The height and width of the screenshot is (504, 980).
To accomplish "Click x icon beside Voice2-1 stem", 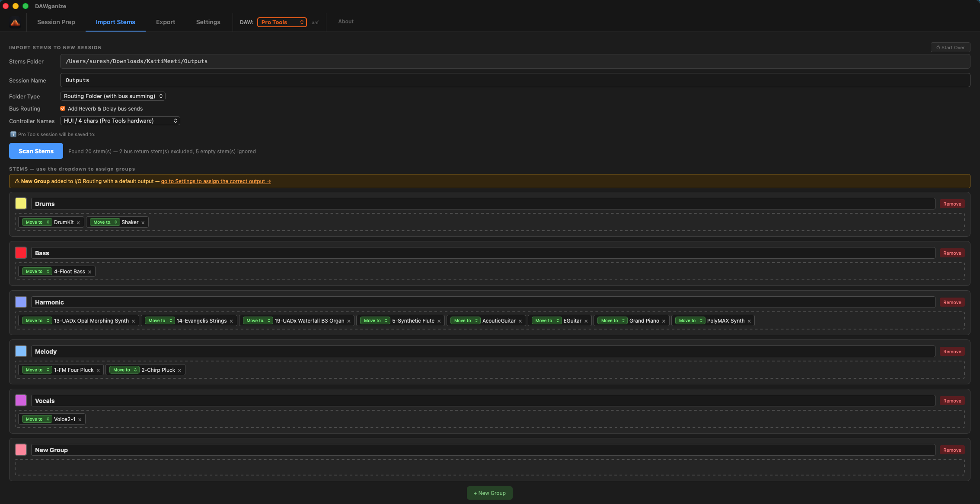I will 80,420.
